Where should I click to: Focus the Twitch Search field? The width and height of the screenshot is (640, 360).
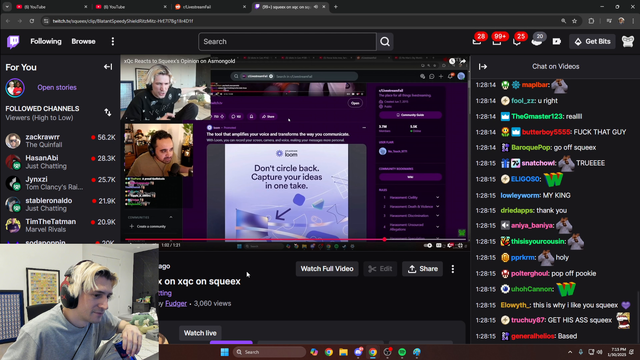point(287,42)
